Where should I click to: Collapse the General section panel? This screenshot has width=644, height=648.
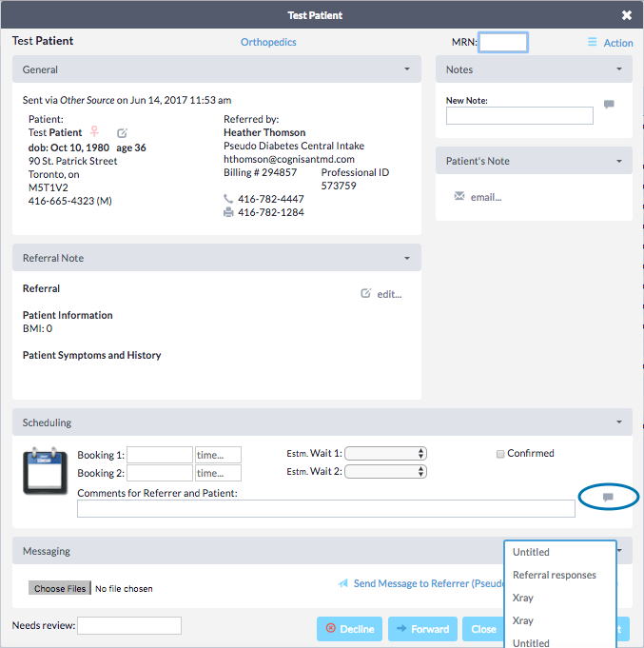pyautogui.click(x=407, y=69)
